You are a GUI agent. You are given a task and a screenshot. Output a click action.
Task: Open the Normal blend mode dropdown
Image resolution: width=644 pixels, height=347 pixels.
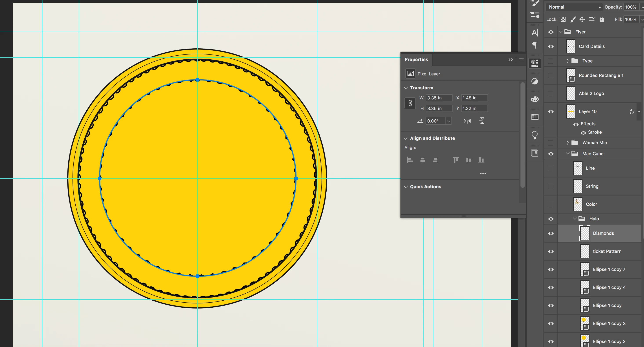[x=574, y=7]
